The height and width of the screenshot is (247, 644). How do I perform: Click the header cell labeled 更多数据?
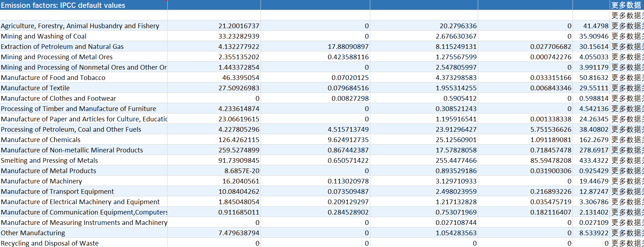point(627,5)
